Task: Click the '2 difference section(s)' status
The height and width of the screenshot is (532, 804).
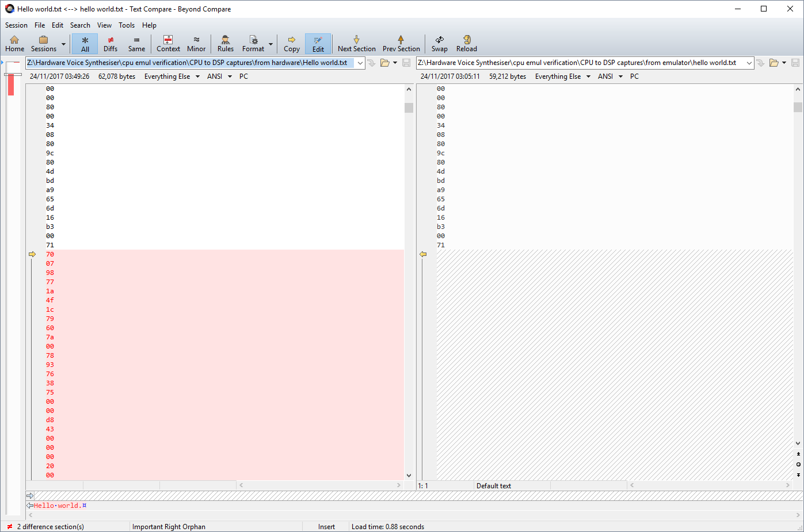Action: click(50, 527)
